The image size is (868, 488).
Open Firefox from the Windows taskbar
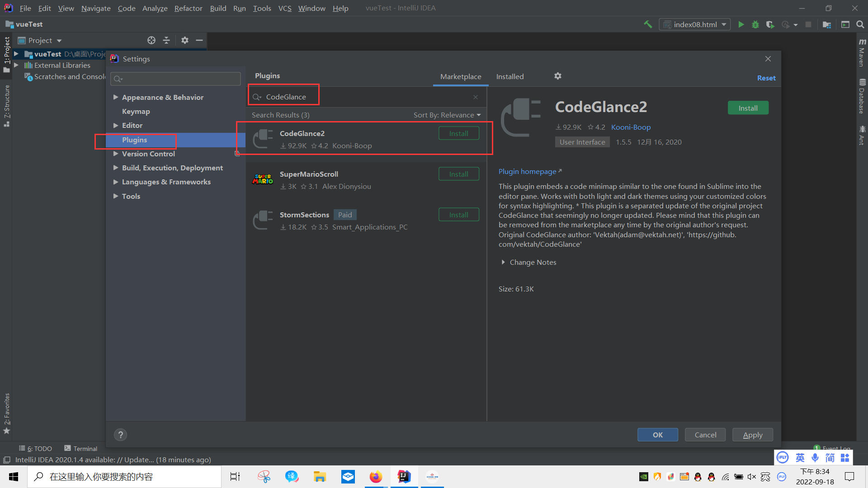click(x=376, y=477)
